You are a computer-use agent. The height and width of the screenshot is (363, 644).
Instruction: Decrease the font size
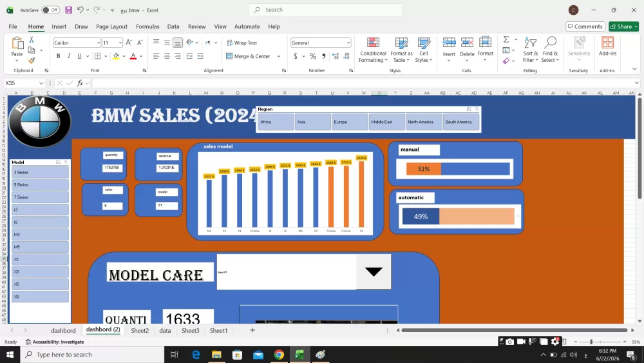(140, 43)
